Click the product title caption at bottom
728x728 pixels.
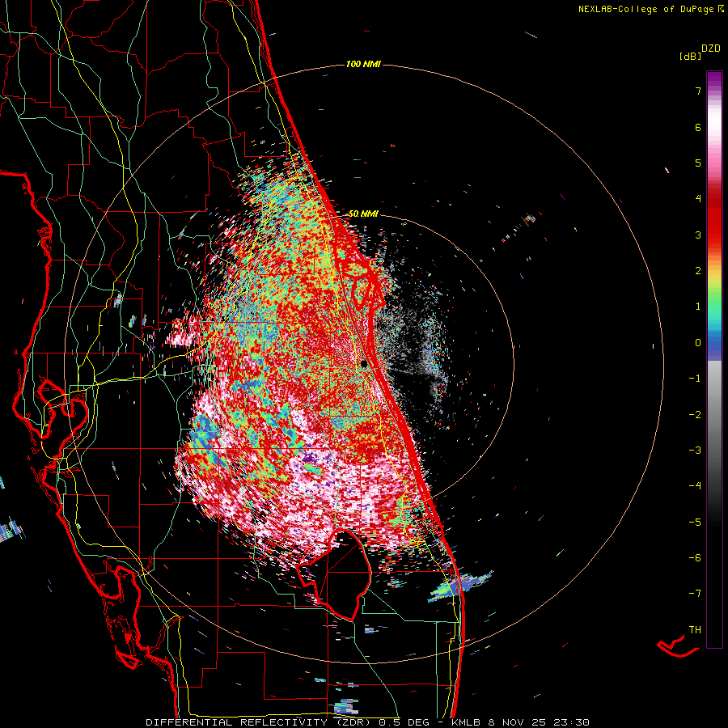pos(367,722)
